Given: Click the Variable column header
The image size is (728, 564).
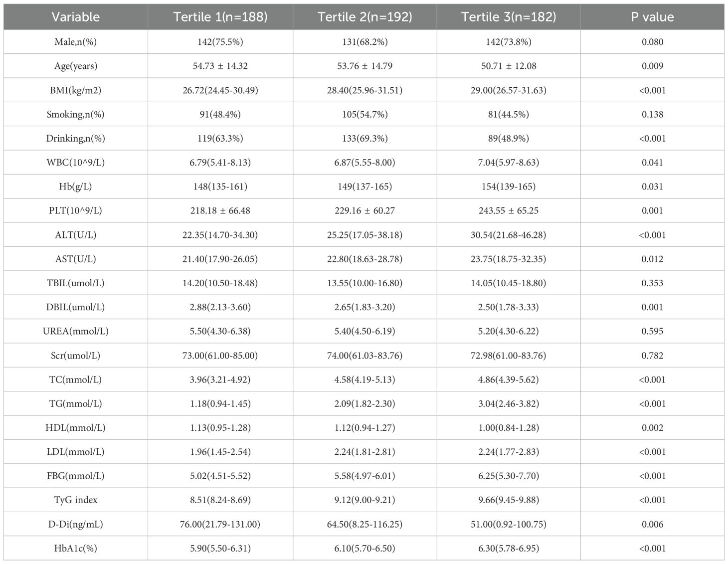Looking at the screenshot, I should point(76,17).
